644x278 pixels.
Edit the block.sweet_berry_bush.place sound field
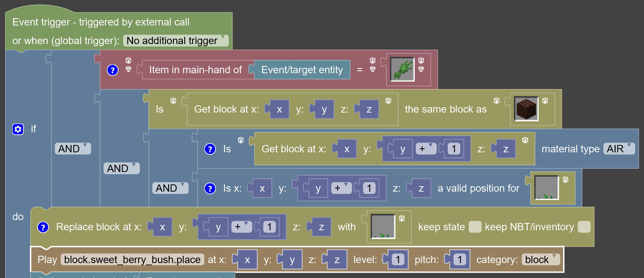[132, 259]
